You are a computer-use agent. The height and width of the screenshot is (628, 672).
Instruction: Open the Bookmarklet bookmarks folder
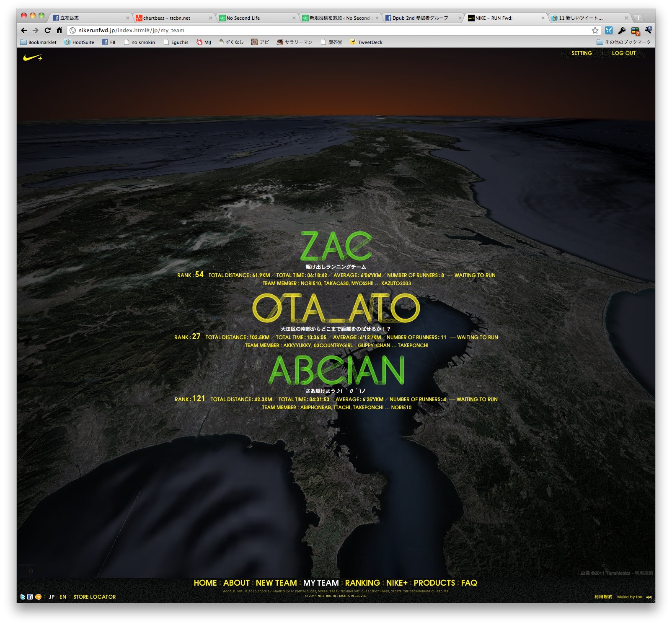tap(39, 42)
